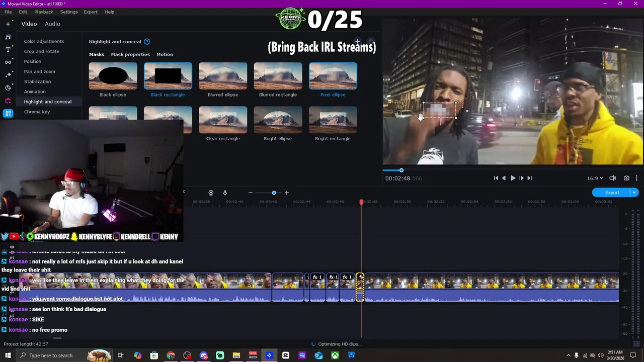Open Chrome from the taskbar
This screenshot has width=644, height=362.
(171, 355)
